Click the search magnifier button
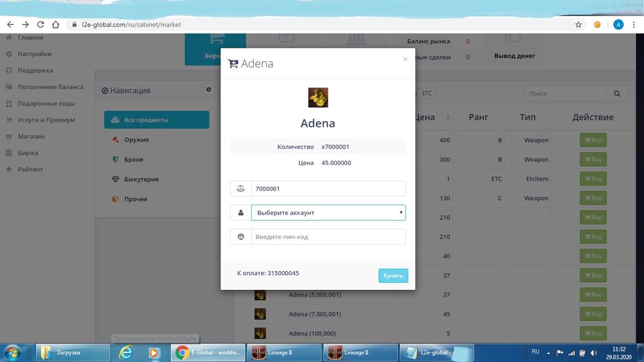 (x=616, y=93)
